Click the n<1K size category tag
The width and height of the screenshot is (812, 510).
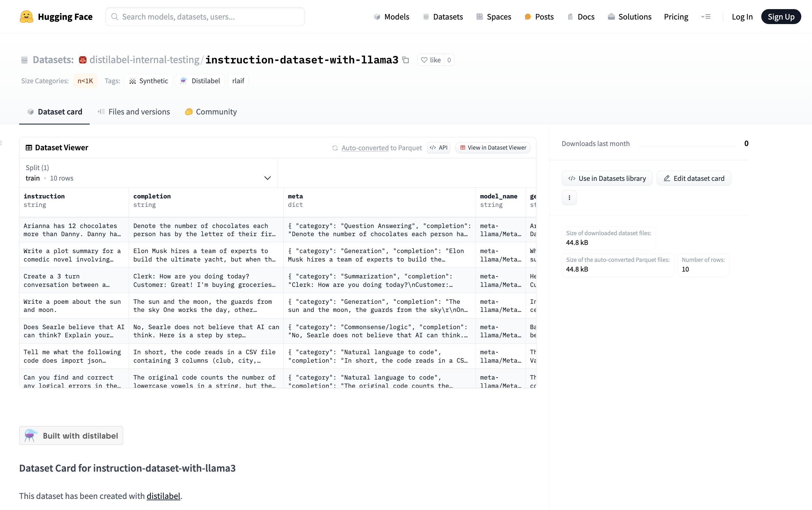[x=85, y=81]
